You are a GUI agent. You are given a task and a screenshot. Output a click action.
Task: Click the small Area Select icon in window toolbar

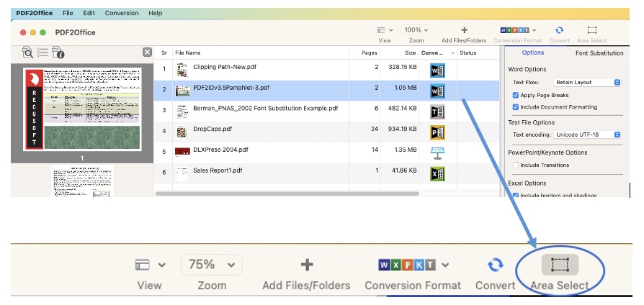(x=592, y=30)
